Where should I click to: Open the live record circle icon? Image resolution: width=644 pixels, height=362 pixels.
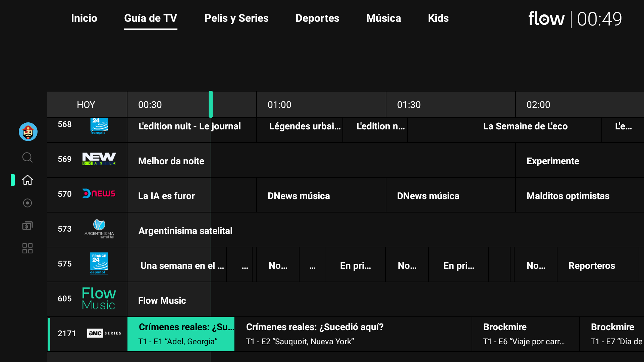tap(28, 203)
